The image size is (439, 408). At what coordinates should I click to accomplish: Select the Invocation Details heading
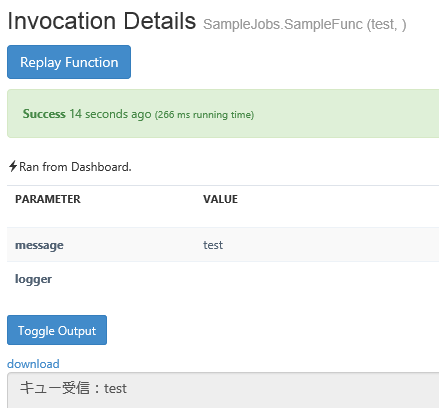tap(101, 21)
